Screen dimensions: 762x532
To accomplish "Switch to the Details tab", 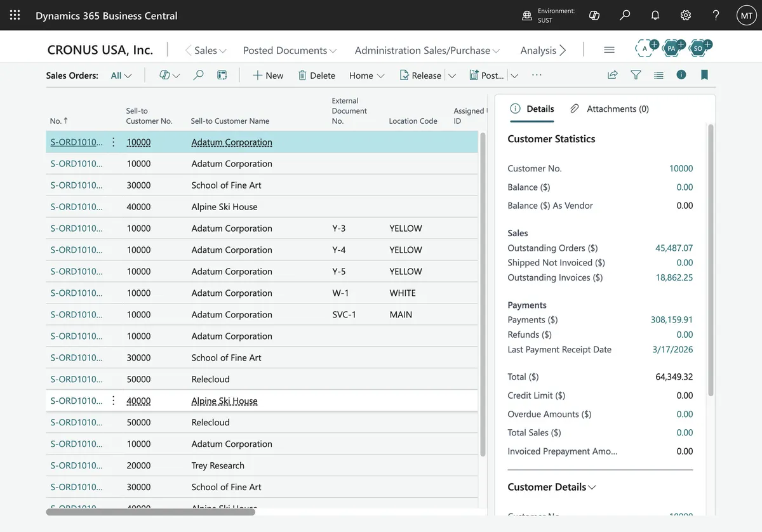I will [x=533, y=109].
